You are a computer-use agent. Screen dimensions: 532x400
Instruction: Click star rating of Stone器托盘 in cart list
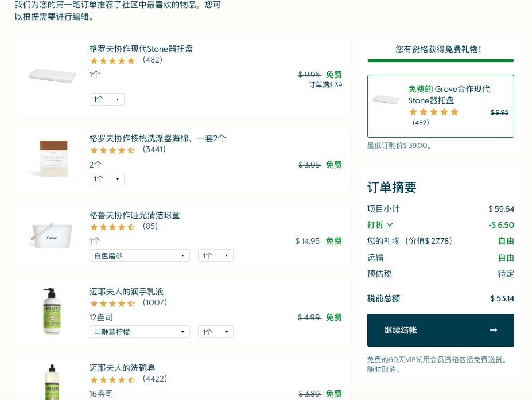[x=112, y=61]
